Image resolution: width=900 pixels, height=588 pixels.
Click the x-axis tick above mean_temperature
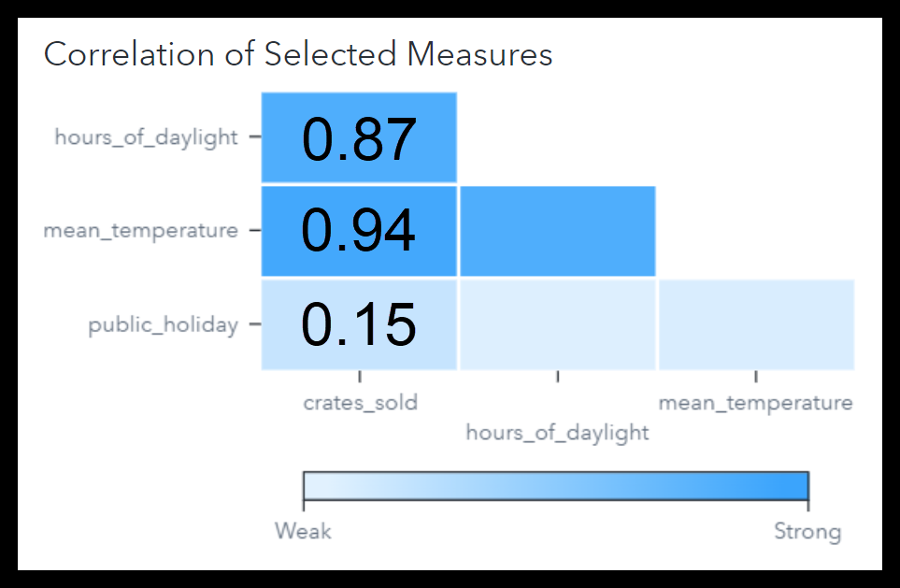click(x=755, y=377)
